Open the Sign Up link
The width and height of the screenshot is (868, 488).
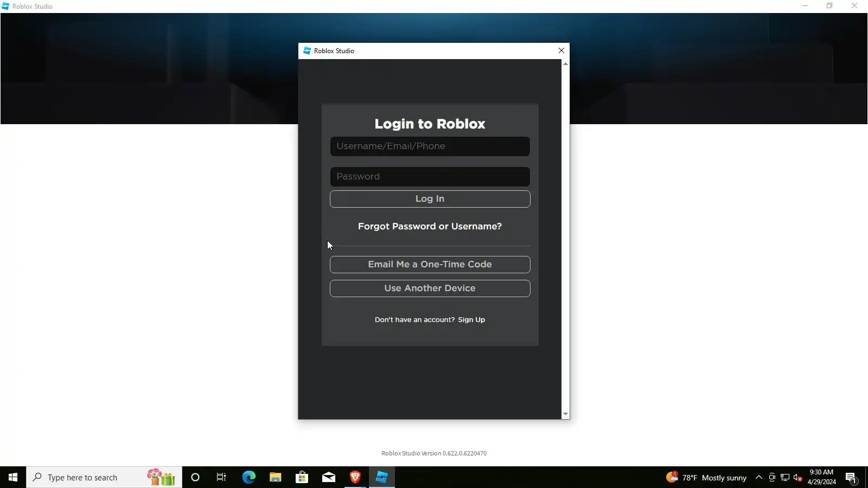pyautogui.click(x=471, y=320)
